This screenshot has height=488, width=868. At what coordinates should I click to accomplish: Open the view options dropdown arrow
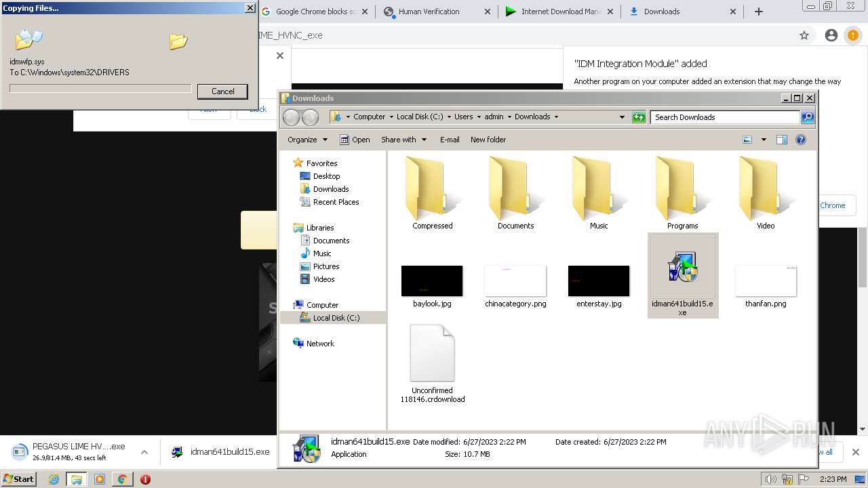click(x=764, y=140)
